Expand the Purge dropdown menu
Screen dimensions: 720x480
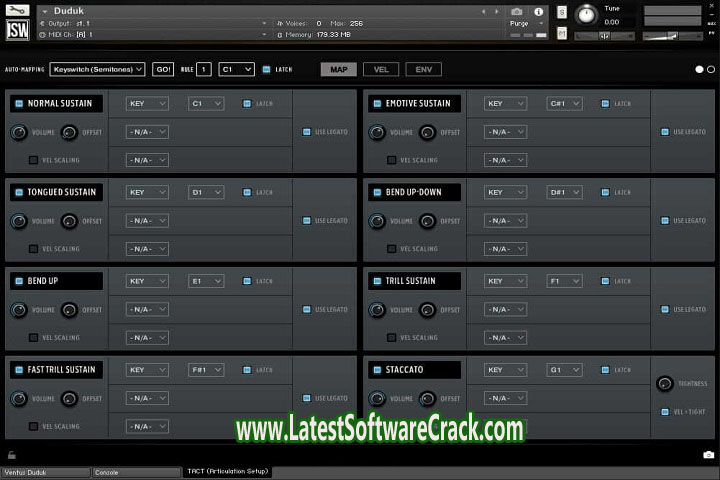click(x=527, y=23)
